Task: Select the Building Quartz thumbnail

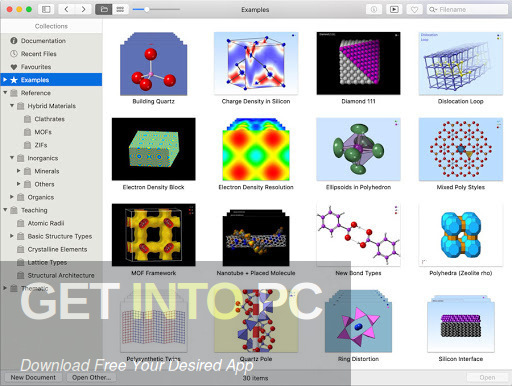Action: point(153,64)
